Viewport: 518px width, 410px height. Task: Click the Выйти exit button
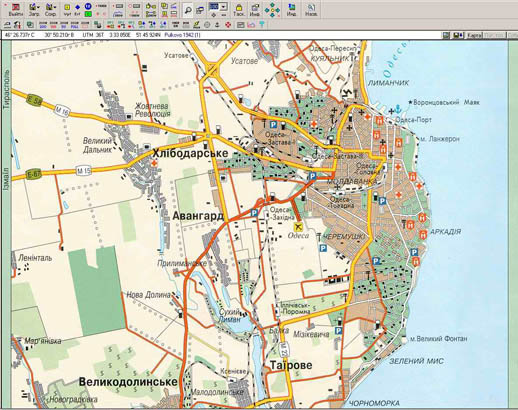16,10
